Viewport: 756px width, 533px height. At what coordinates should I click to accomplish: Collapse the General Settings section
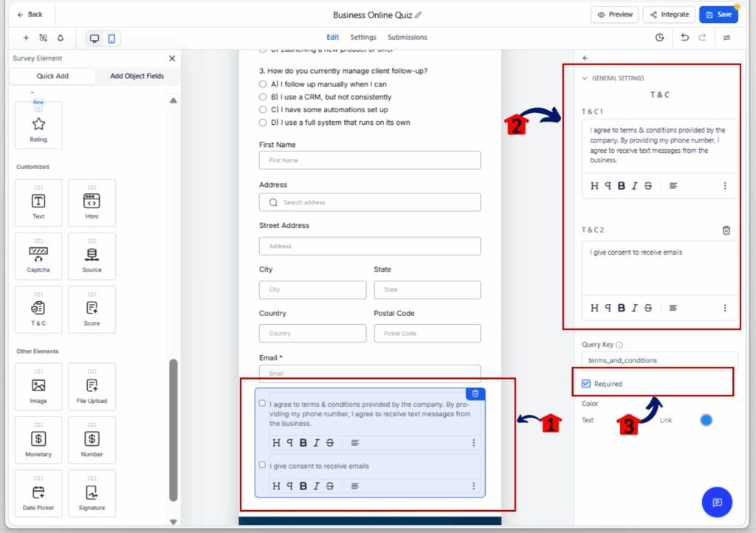click(585, 78)
